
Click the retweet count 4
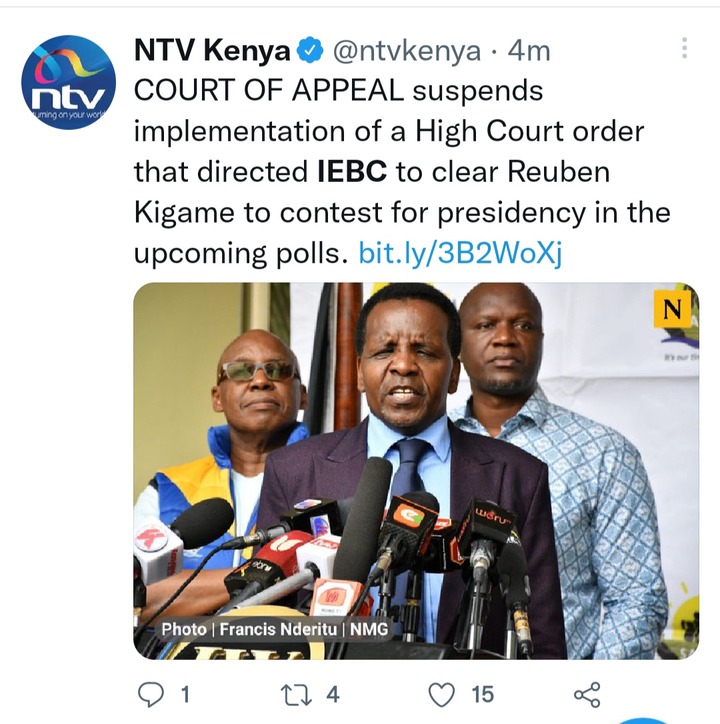click(333, 694)
